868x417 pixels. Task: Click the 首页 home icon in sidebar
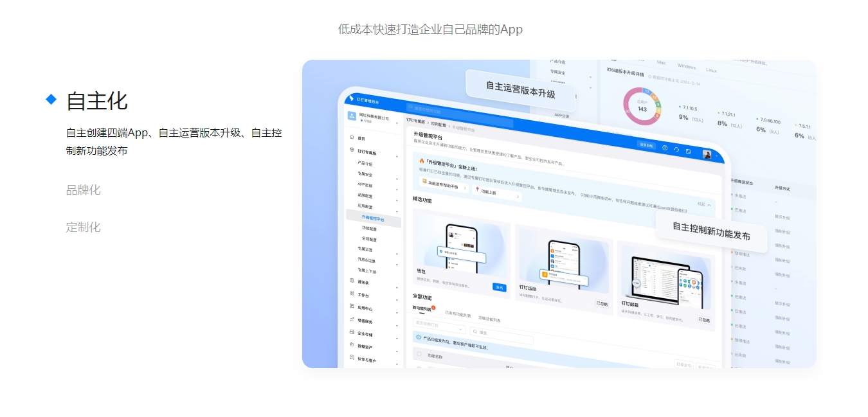[352, 138]
